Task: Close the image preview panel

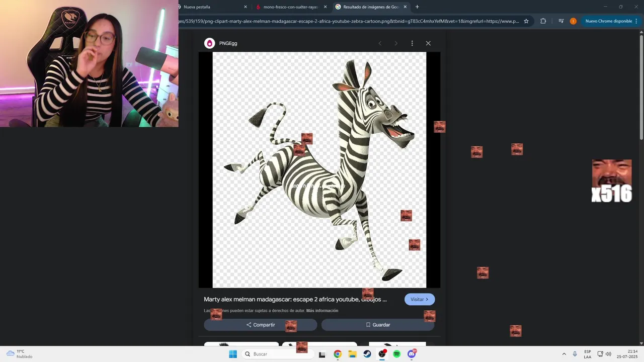Action: [x=428, y=43]
